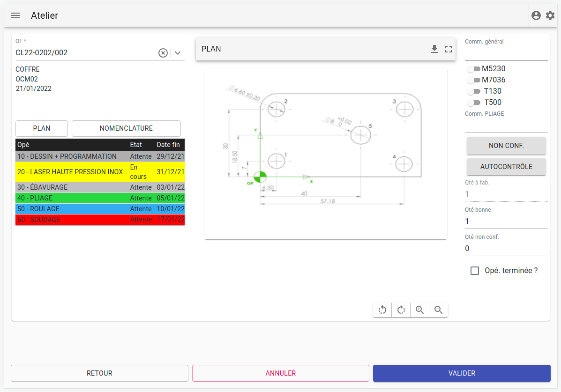The height and width of the screenshot is (392, 561).
Task: Enable the M5230 machine toggle
Action: (473, 69)
